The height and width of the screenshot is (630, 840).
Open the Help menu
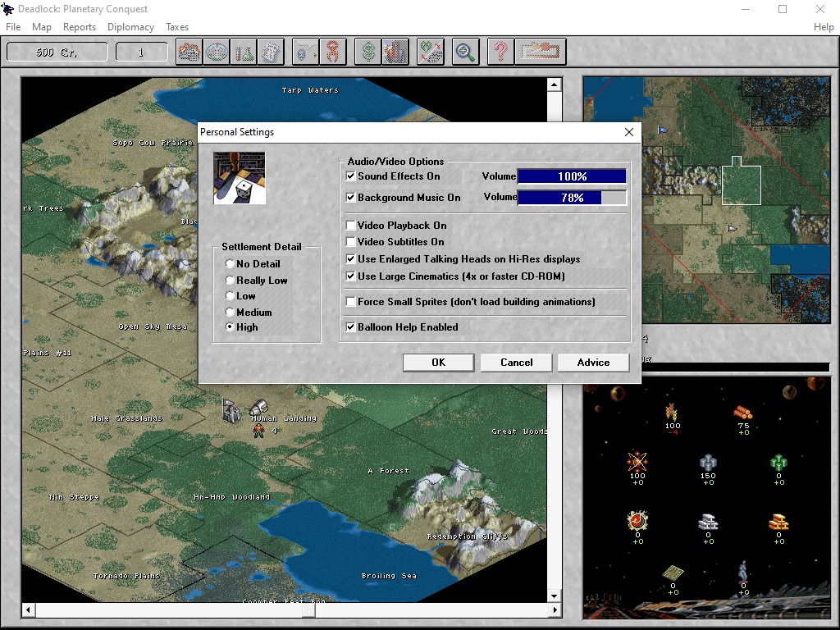tap(824, 27)
